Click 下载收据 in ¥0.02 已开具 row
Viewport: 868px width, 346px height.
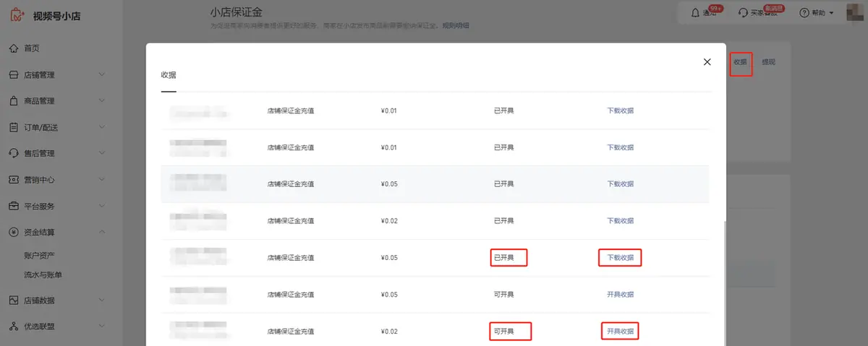pyautogui.click(x=620, y=221)
